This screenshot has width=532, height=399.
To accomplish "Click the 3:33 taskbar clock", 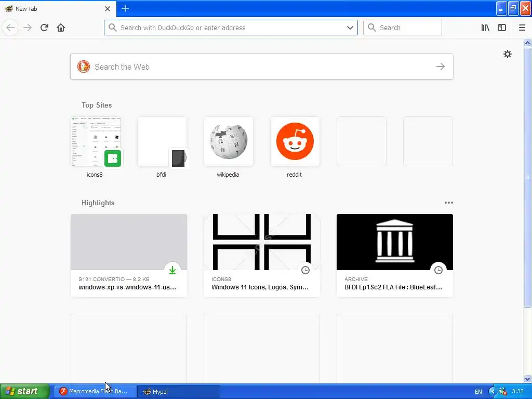I will click(517, 391).
